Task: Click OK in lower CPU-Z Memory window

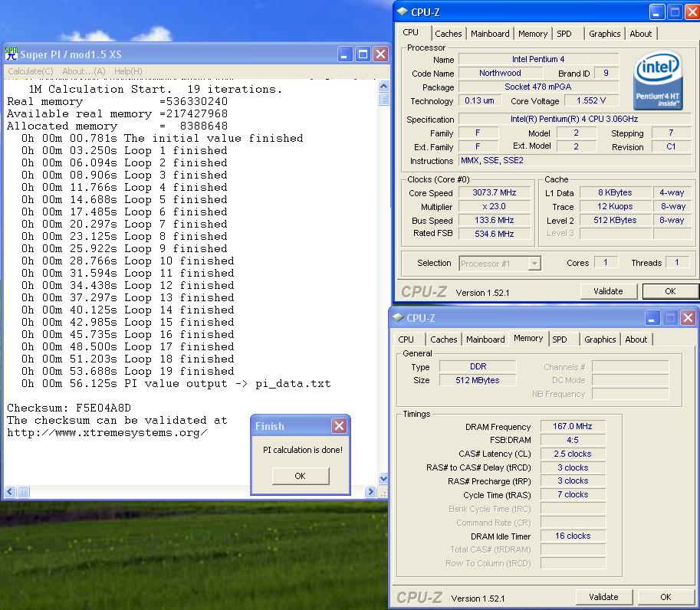Action: click(665, 597)
